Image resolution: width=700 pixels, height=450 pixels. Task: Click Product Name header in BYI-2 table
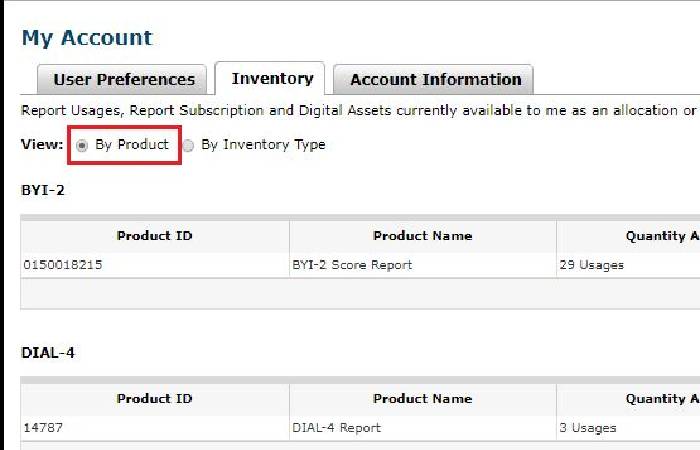pos(422,236)
